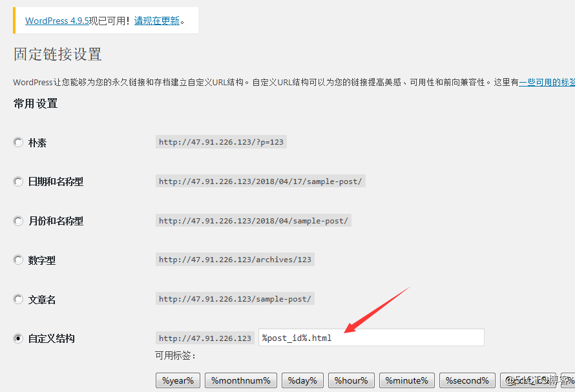575x392 pixels.
Task: Select the 文章名 radio button
Action: 18,299
